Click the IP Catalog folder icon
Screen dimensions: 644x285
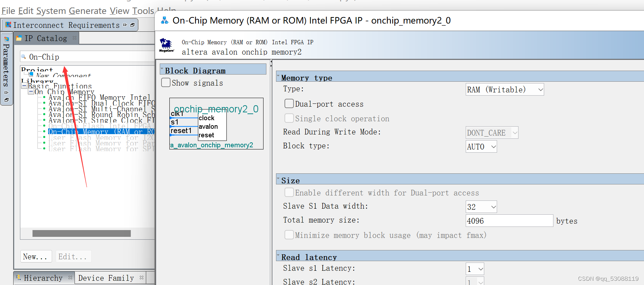click(19, 38)
